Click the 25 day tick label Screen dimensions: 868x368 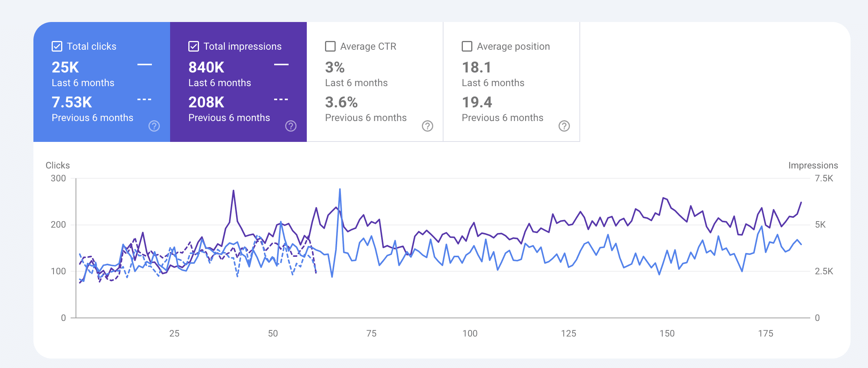pos(174,333)
